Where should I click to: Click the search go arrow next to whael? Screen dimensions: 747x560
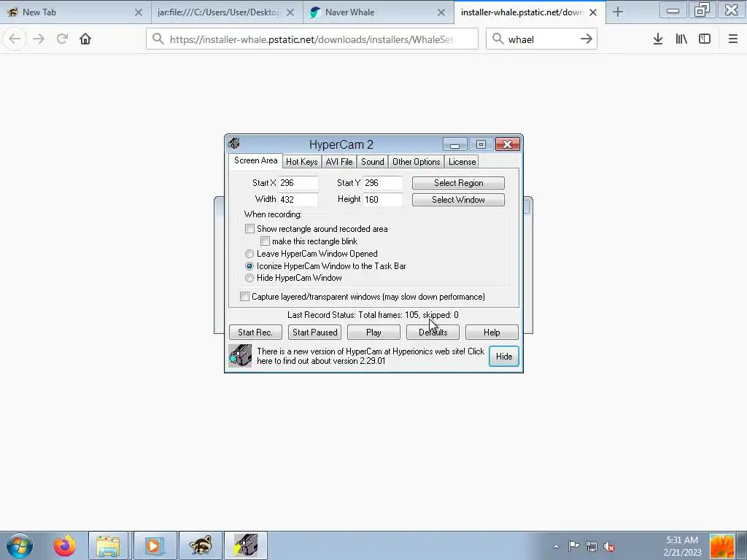(x=587, y=39)
